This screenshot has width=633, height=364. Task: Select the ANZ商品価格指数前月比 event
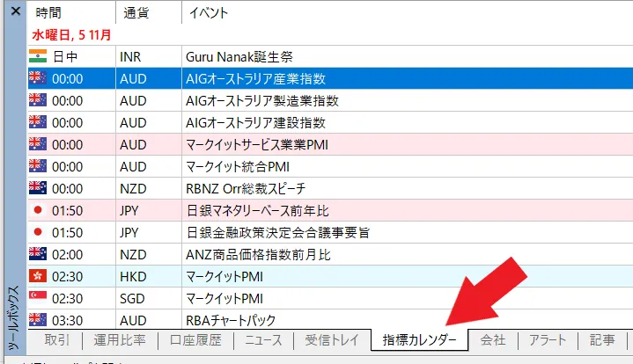[258, 255]
